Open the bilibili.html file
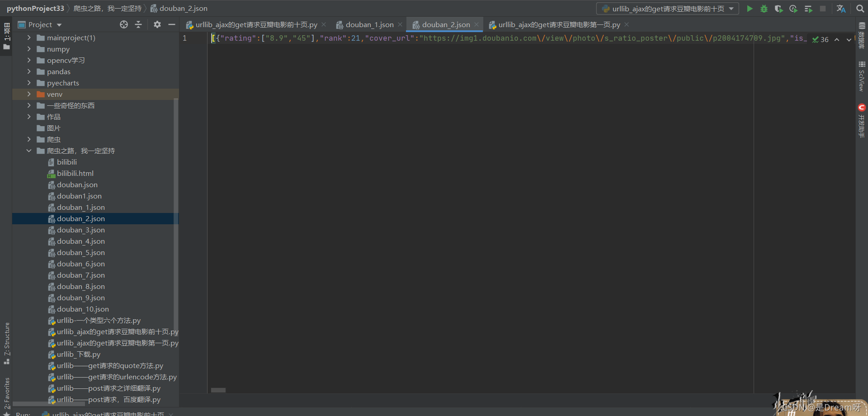The width and height of the screenshot is (868, 416). pos(71,173)
